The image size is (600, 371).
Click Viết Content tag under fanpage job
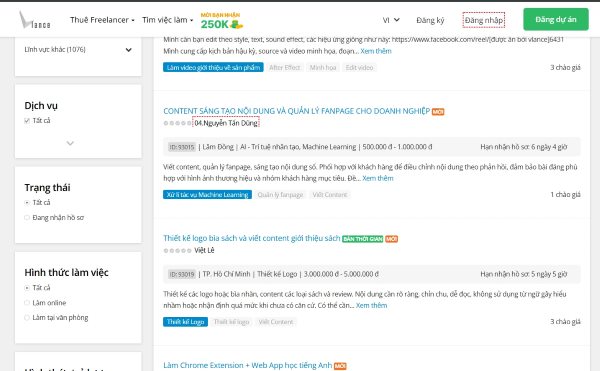coord(330,195)
